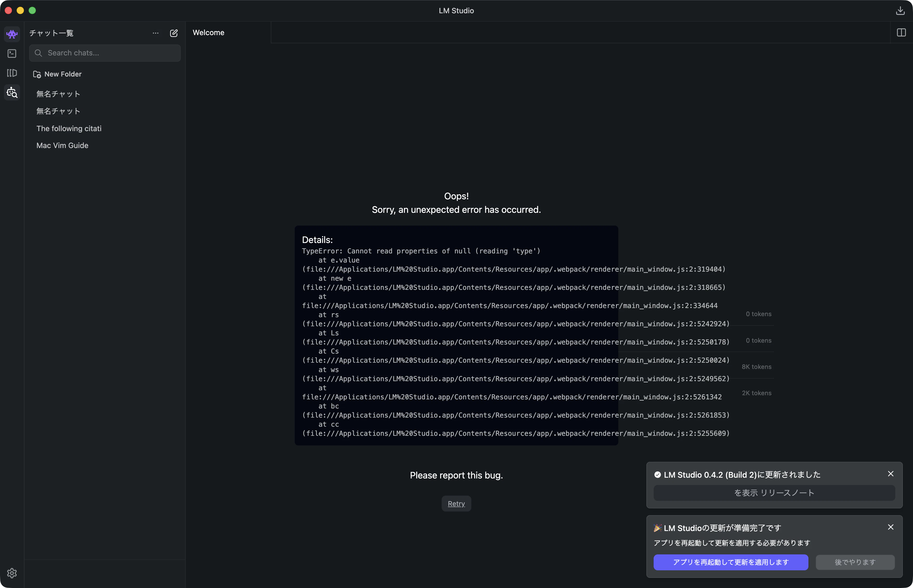Open 'The following citati' chat

point(69,129)
